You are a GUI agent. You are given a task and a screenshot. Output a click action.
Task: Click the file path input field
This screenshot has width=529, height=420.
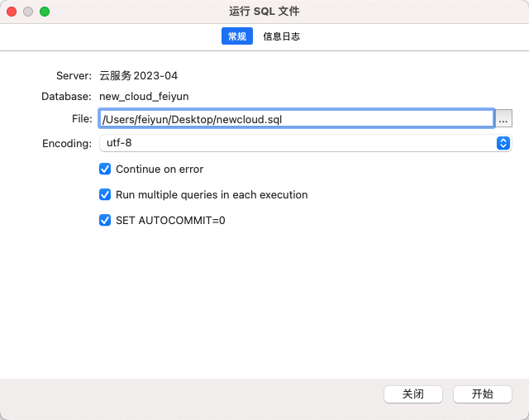click(296, 119)
